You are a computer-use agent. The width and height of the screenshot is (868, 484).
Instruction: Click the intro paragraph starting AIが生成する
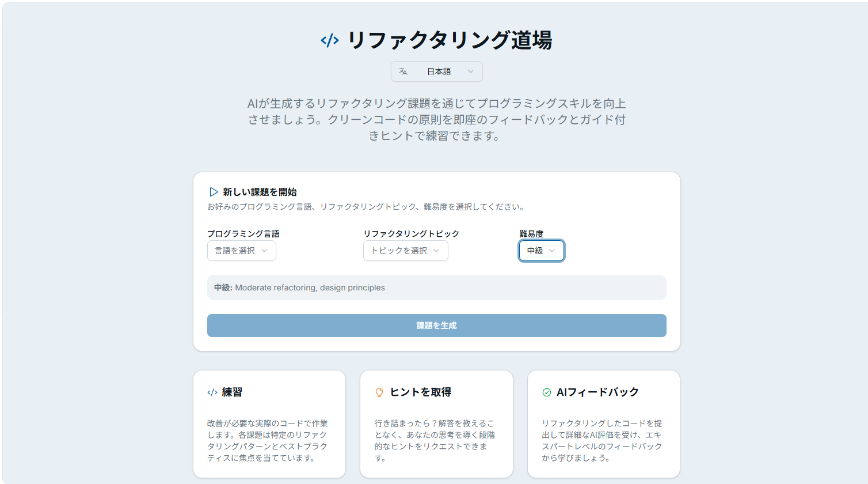(x=437, y=120)
